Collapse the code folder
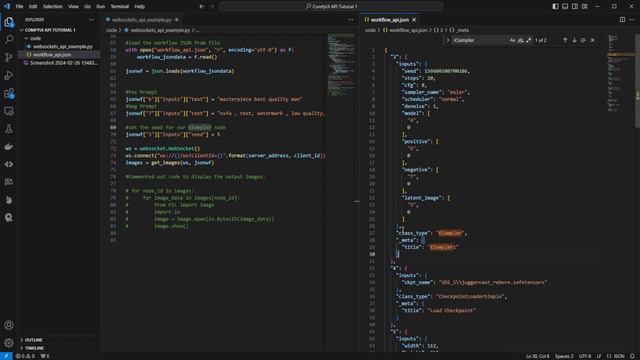 click(36, 38)
